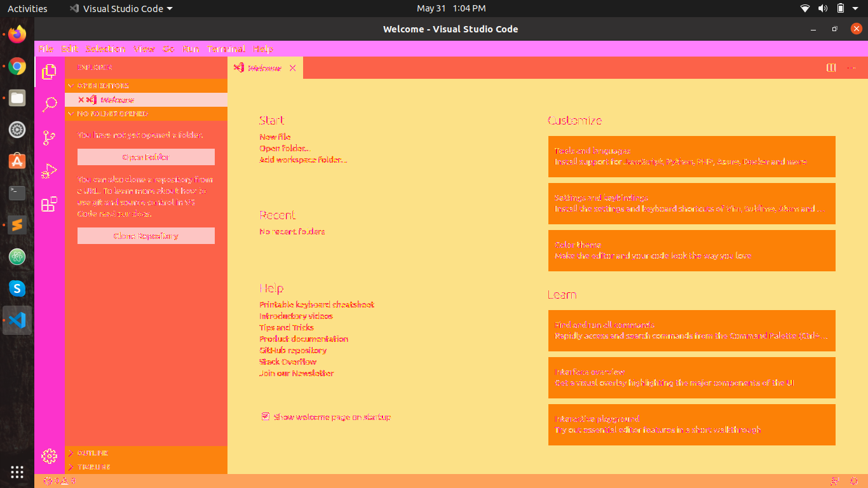Click the Manage gear icon
868x488 pixels.
(50, 456)
